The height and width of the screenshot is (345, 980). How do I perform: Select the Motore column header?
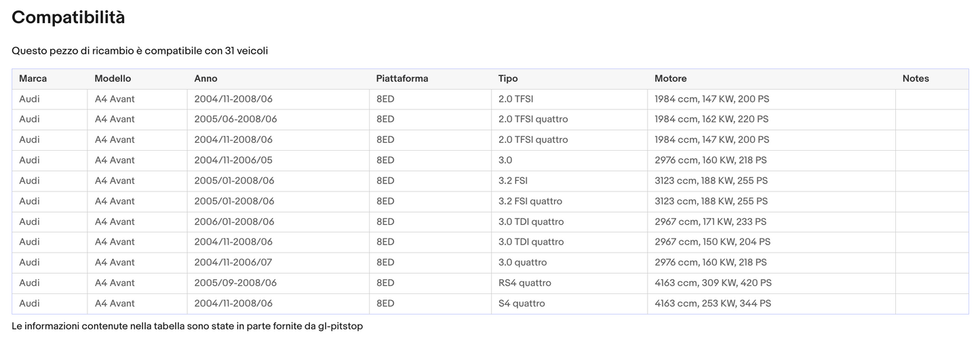point(670,79)
